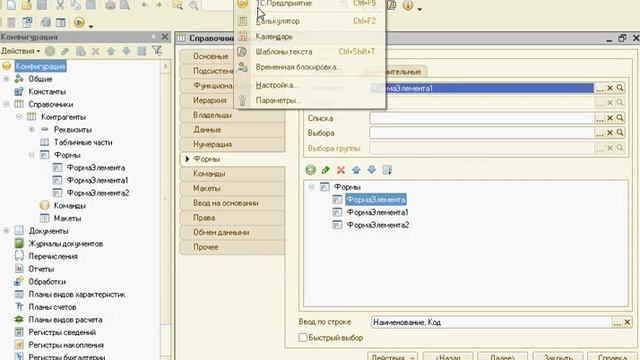Image resolution: width=640 pixels, height=360 pixels.
Task: Click the ellipsis button of the Списка field
Action: tap(600, 118)
